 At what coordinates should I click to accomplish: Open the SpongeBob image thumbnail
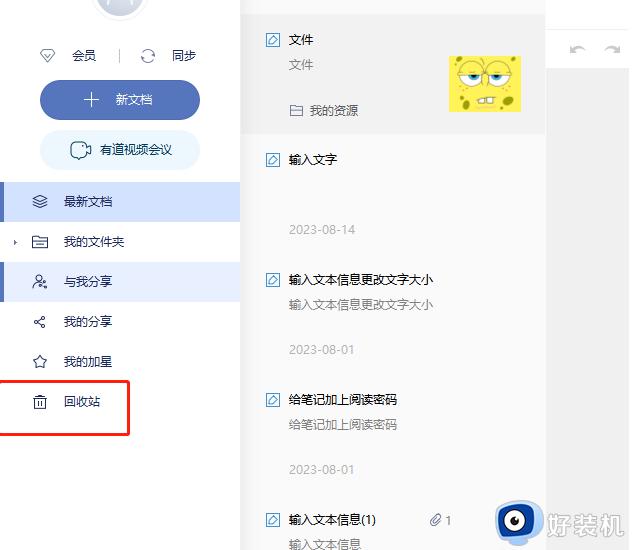pos(485,84)
